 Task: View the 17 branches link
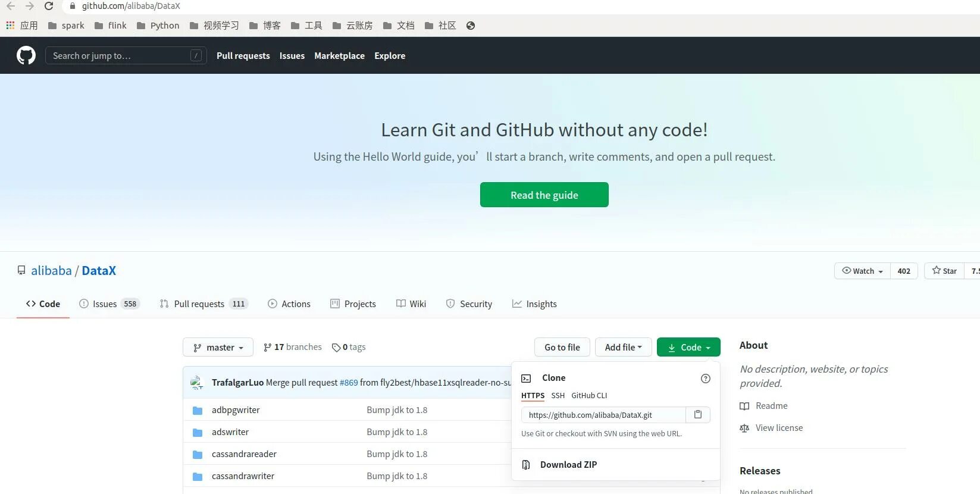point(293,347)
